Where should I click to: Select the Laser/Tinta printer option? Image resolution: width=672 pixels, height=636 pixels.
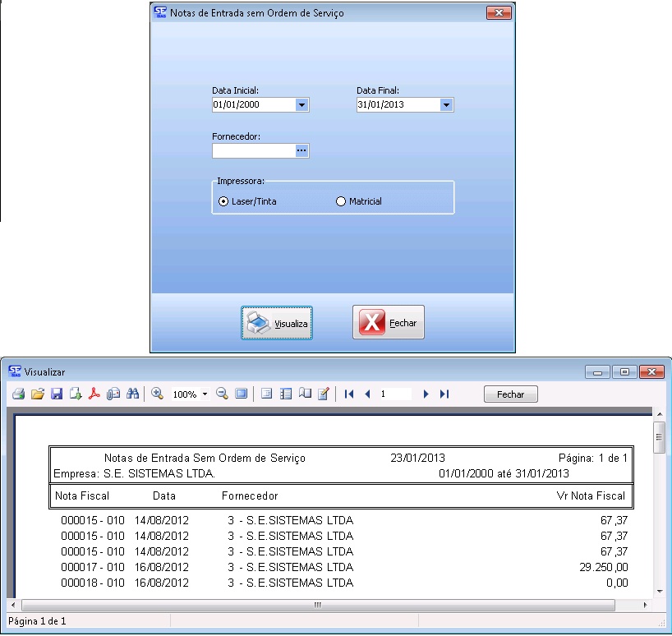(x=223, y=201)
